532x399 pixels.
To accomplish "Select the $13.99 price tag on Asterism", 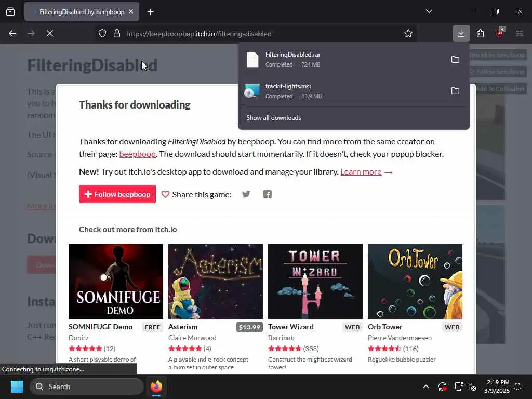I will (x=249, y=327).
